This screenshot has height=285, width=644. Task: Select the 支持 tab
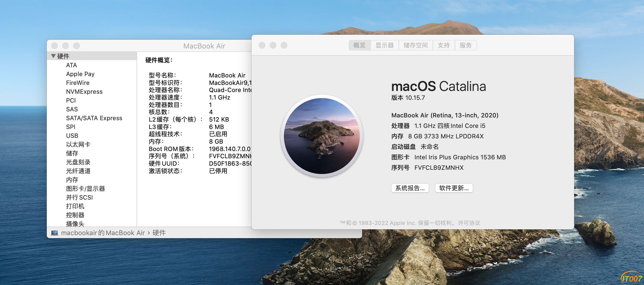[443, 45]
